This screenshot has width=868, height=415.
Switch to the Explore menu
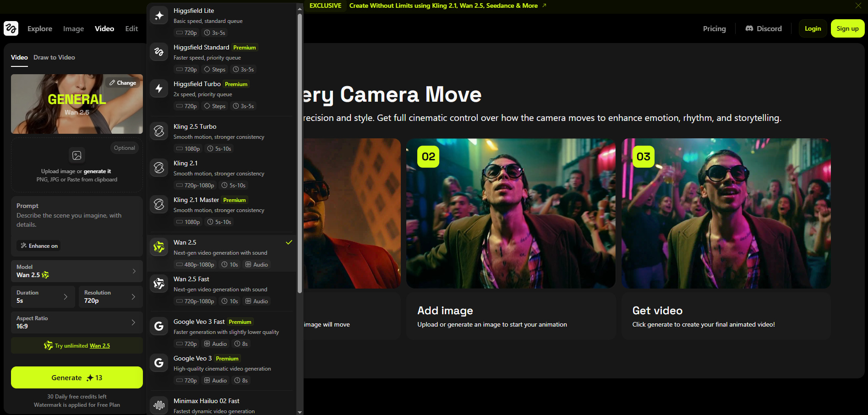point(40,28)
